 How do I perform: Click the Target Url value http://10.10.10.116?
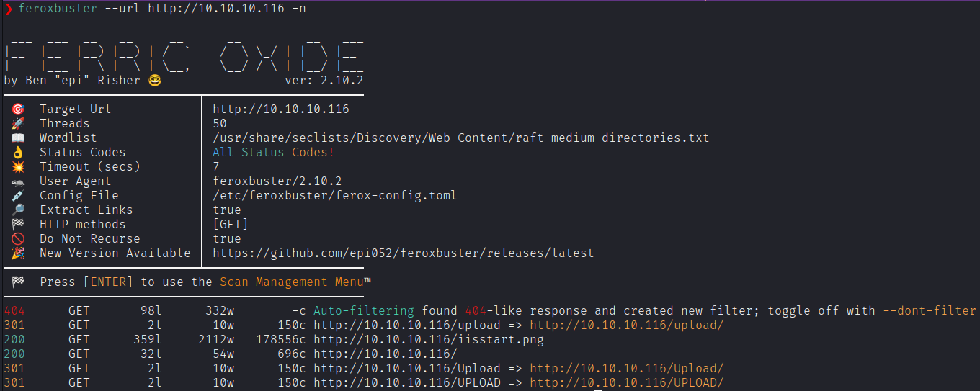[281, 109]
